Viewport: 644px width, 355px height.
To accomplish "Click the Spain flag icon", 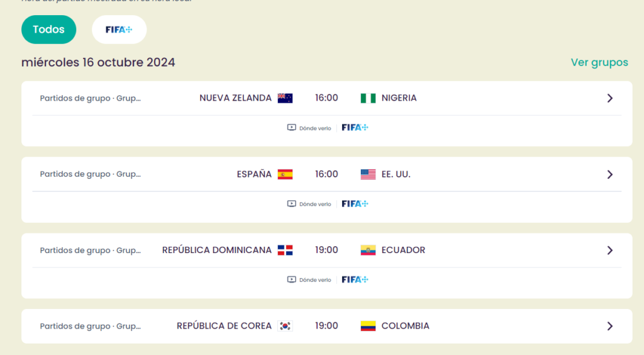I will 285,174.
